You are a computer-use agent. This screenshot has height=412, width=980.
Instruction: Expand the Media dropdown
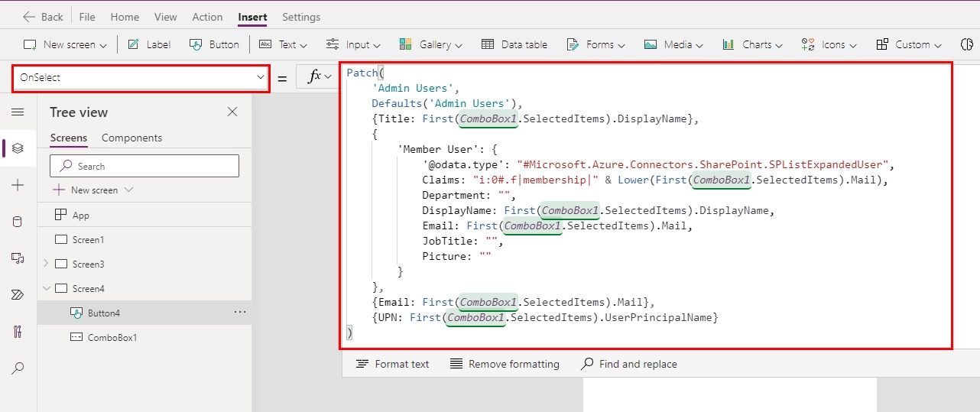pos(674,44)
